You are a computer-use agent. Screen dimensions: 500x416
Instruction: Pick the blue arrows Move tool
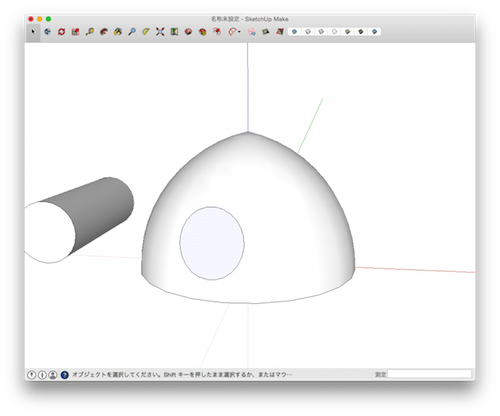pos(48,32)
